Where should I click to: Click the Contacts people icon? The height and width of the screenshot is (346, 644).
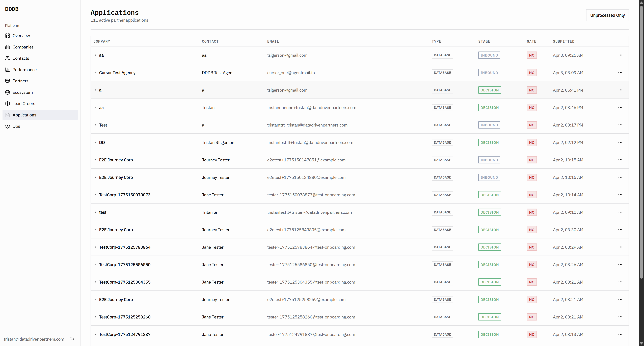click(x=8, y=58)
